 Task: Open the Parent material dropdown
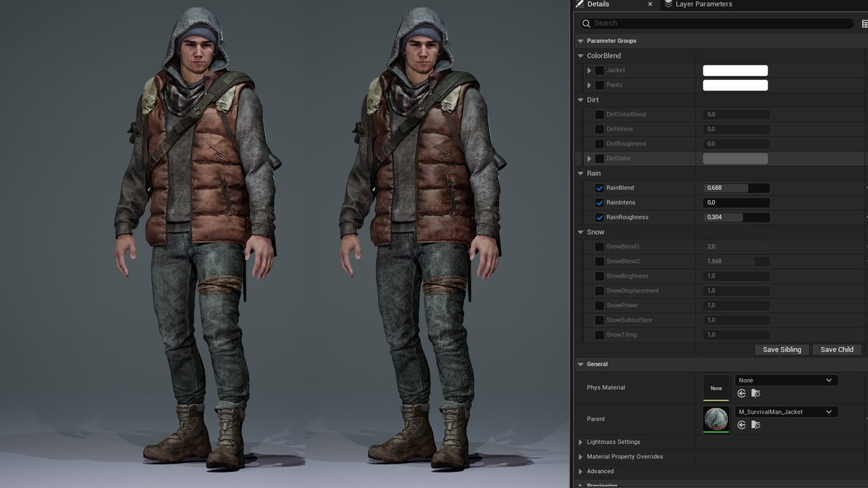click(x=787, y=412)
